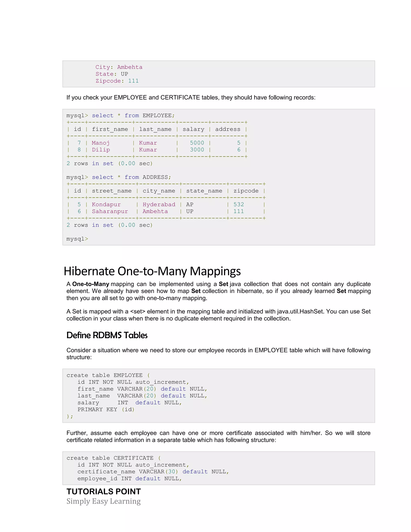411x532 pixels.
Task: Click the Hibernate One-to-Many Mappings heading
Action: 152,271
